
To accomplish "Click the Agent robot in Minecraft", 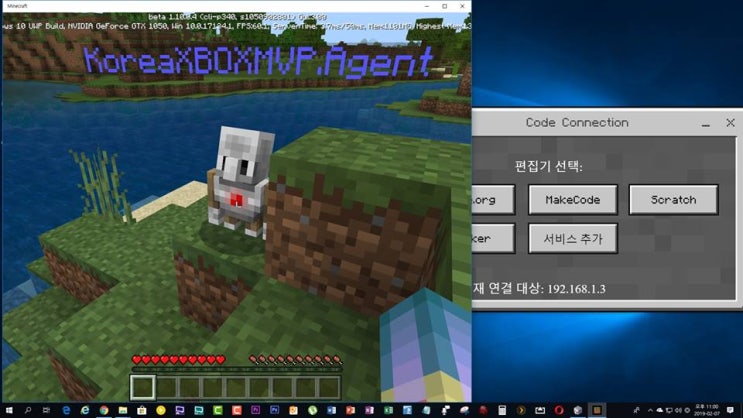I will 239,182.
